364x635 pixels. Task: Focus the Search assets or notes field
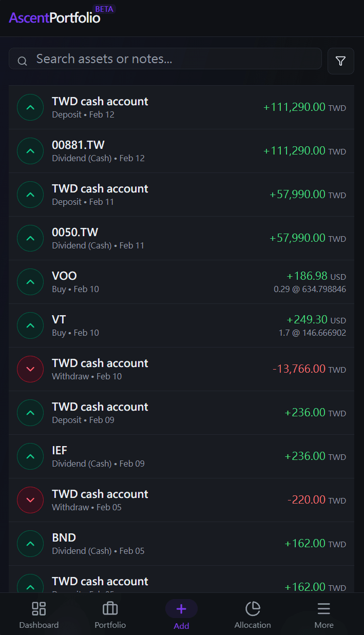(x=165, y=59)
